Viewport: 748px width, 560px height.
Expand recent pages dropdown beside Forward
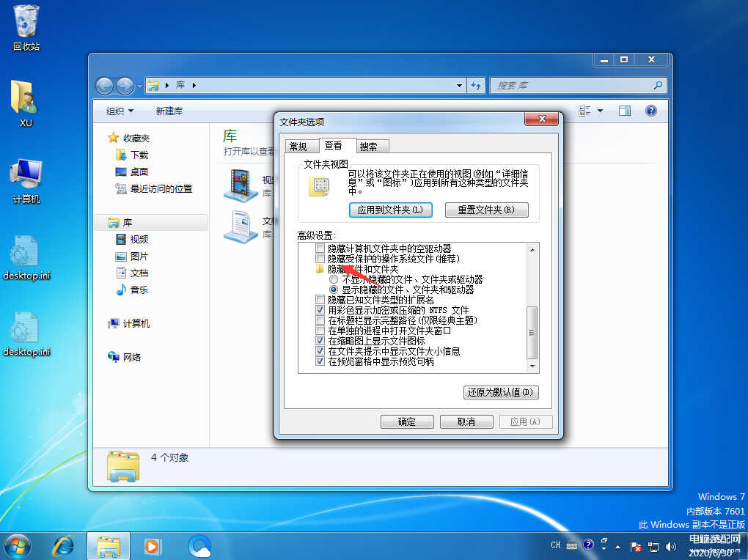[x=139, y=86]
